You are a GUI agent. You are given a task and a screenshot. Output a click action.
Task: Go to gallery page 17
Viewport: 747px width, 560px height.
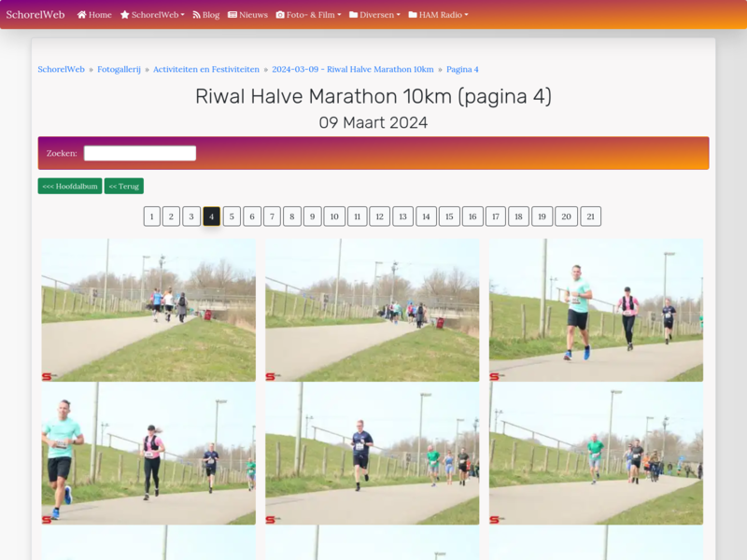pos(496,217)
